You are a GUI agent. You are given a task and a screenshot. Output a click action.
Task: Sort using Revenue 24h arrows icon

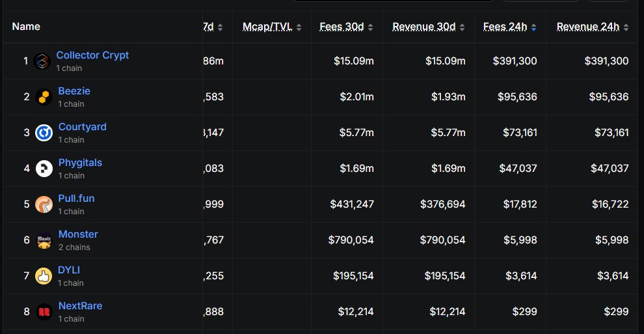point(626,27)
